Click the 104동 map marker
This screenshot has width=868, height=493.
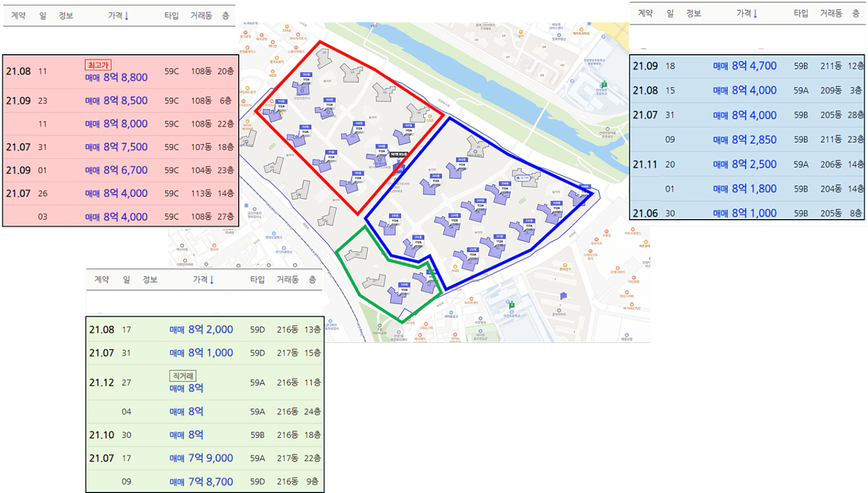click(x=329, y=102)
